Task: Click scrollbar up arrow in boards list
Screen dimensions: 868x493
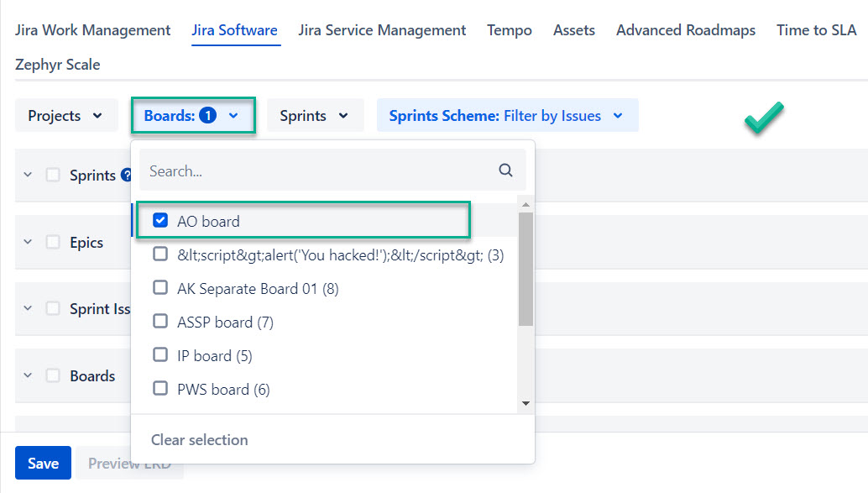Action: coord(526,204)
